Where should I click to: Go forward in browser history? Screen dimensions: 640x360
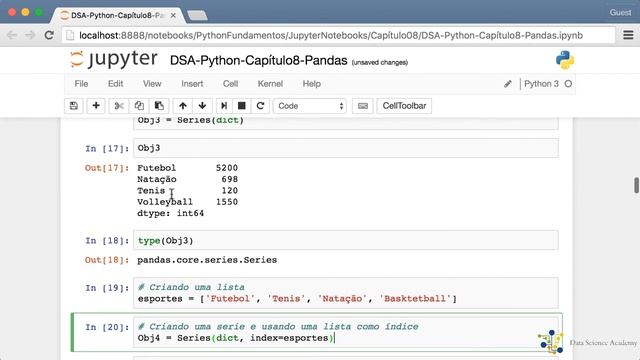30,36
